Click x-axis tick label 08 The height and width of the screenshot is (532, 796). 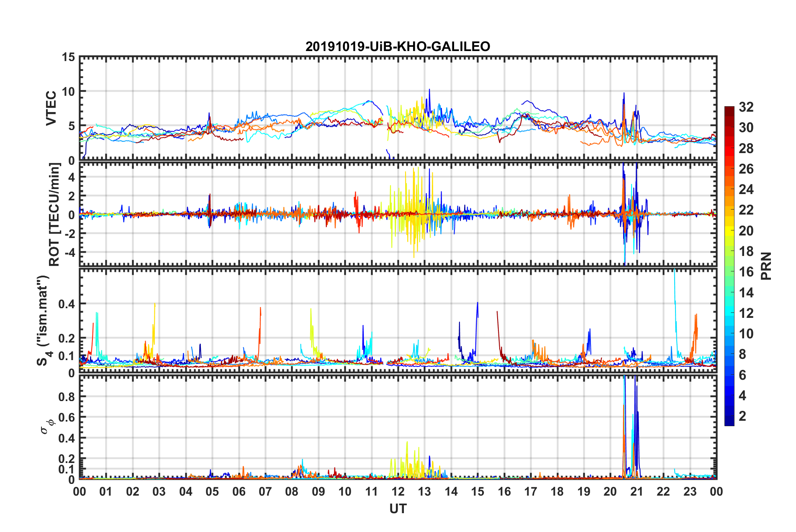point(292,491)
